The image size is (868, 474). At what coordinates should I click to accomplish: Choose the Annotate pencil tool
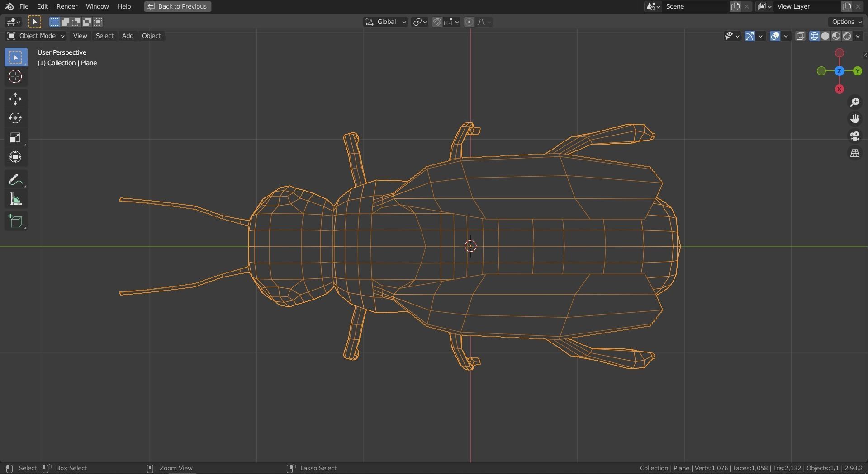point(16,179)
